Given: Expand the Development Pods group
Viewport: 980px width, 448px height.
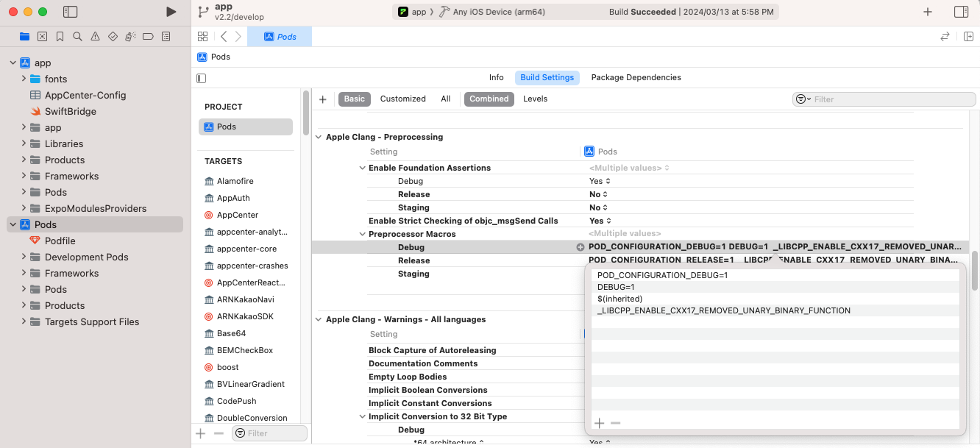Looking at the screenshot, I should click(24, 257).
